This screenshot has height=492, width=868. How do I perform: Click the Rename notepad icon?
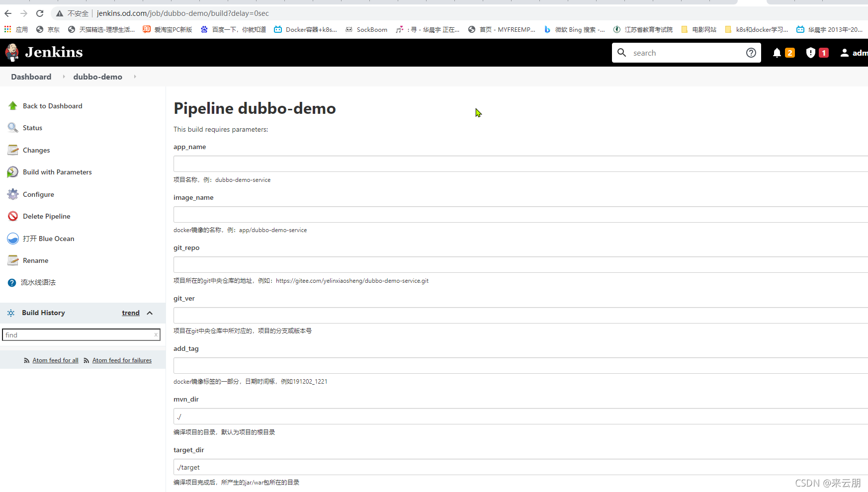(13, 260)
